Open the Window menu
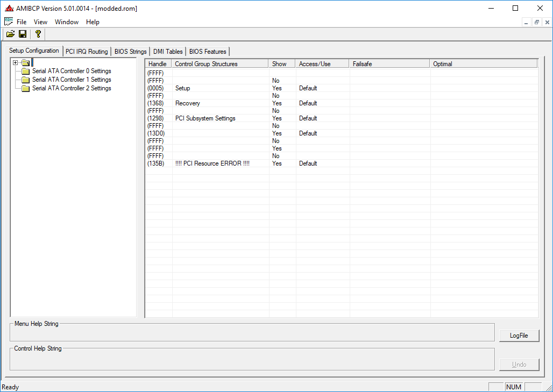The image size is (553, 392). click(x=67, y=22)
